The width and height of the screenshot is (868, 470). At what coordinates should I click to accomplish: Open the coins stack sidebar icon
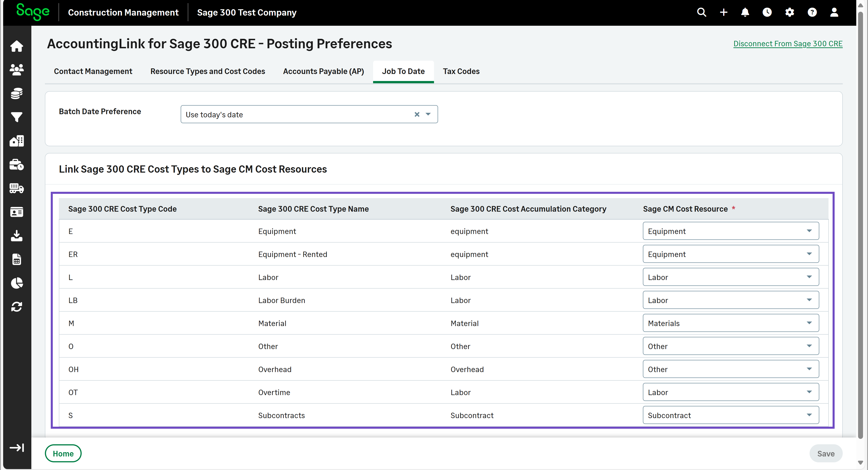(x=16, y=93)
